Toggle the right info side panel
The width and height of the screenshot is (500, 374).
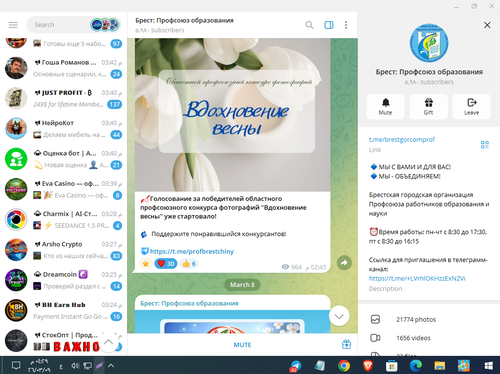[329, 25]
